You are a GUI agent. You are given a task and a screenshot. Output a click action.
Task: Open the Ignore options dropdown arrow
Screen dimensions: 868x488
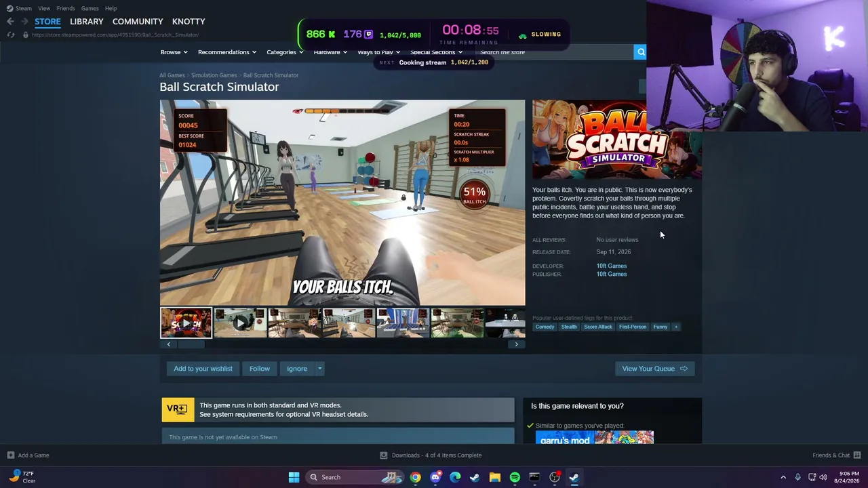(x=319, y=369)
